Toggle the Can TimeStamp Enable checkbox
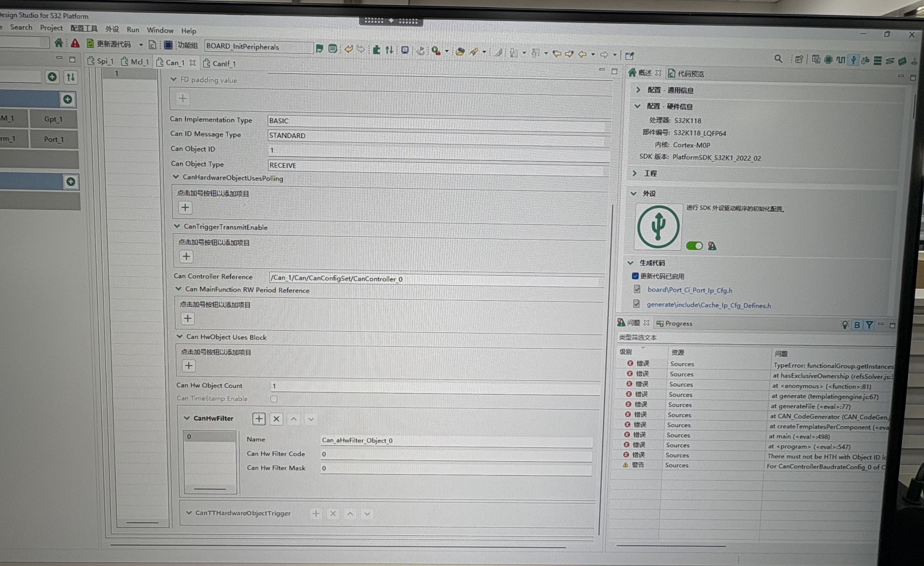924x566 pixels. pos(274,399)
